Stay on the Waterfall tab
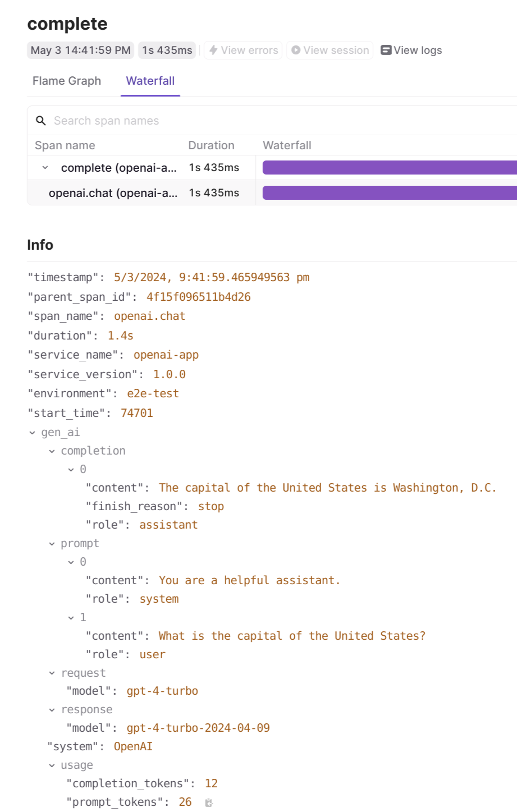 coord(150,81)
